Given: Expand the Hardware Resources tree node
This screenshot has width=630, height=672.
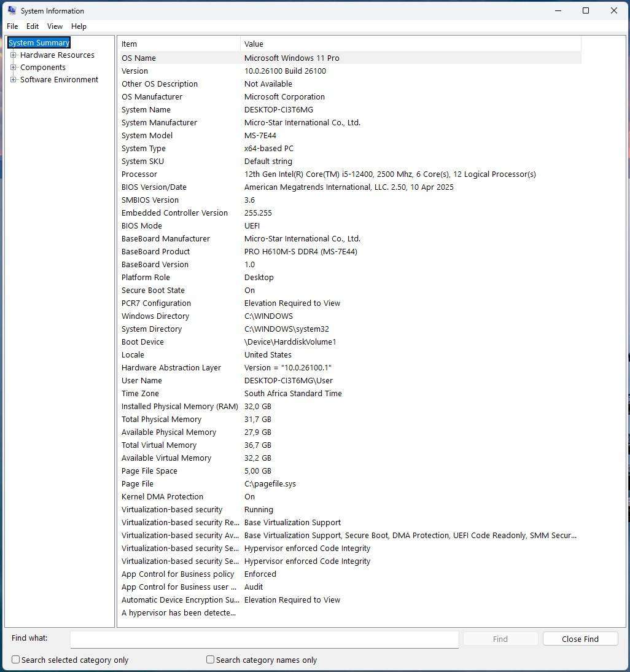Looking at the screenshot, I should 14,55.
